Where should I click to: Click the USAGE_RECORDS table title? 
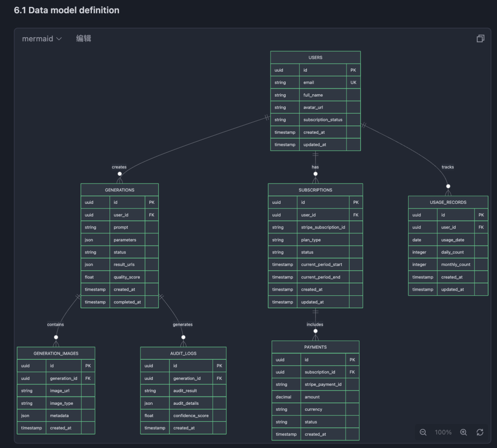click(448, 202)
